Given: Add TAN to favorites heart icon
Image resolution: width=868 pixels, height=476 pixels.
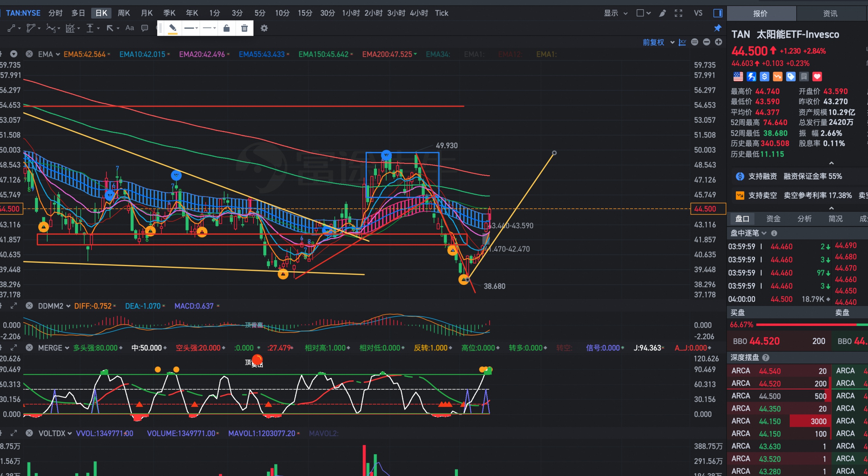Looking at the screenshot, I should 817,77.
